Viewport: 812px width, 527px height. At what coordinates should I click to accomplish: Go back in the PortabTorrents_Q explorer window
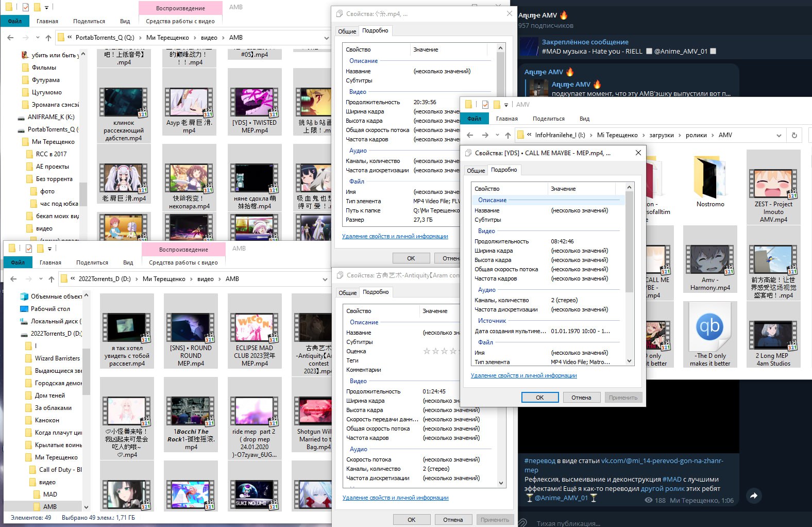point(10,38)
